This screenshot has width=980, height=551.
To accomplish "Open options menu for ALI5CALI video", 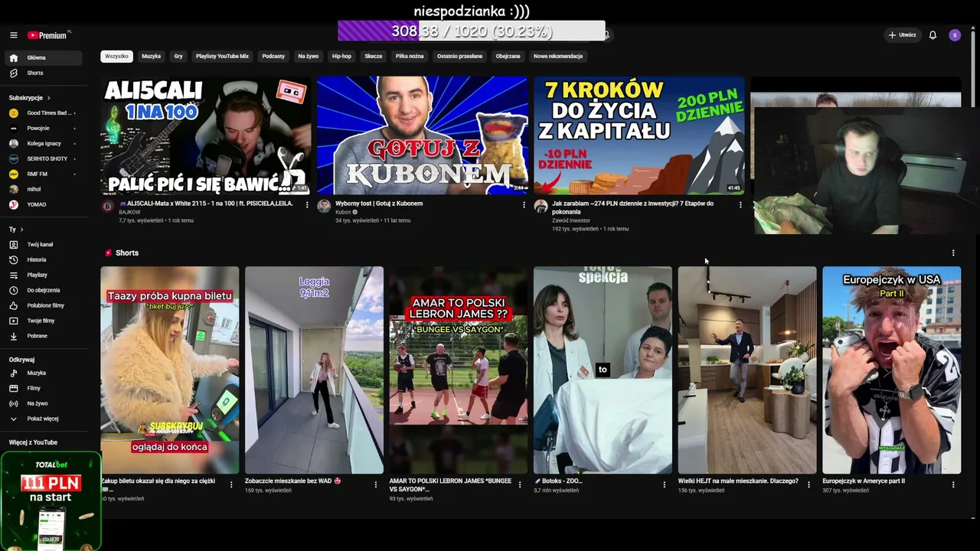I will click(307, 204).
